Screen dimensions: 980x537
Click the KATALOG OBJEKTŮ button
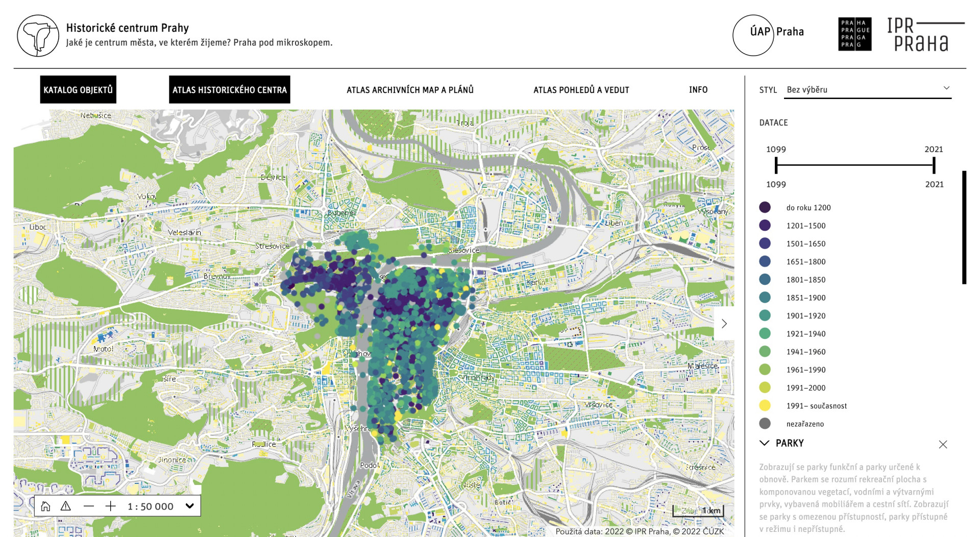pyautogui.click(x=78, y=90)
